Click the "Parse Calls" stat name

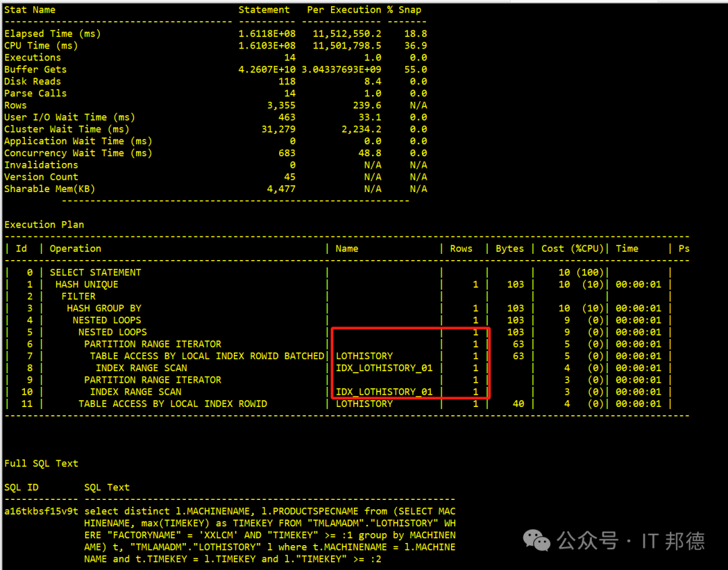click(x=35, y=93)
